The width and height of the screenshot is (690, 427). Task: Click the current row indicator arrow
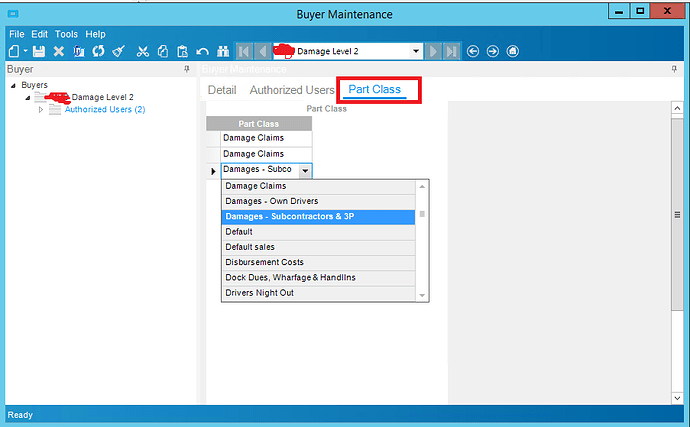pyautogui.click(x=213, y=171)
